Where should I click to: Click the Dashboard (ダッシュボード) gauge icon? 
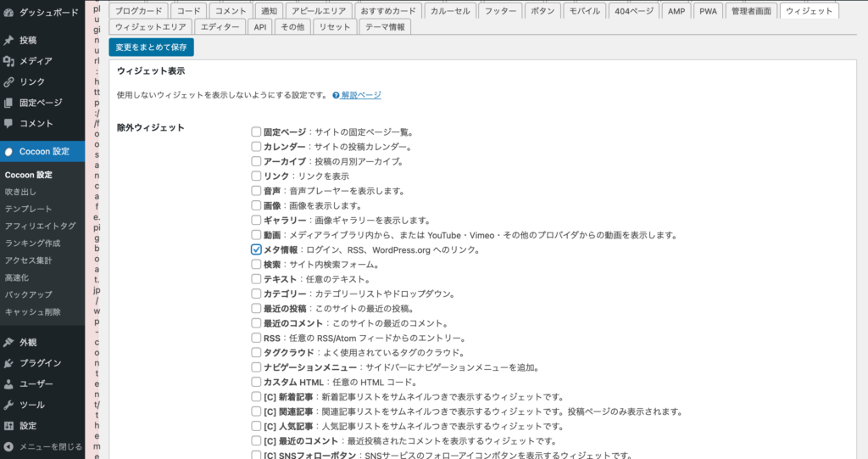pyautogui.click(x=8, y=13)
